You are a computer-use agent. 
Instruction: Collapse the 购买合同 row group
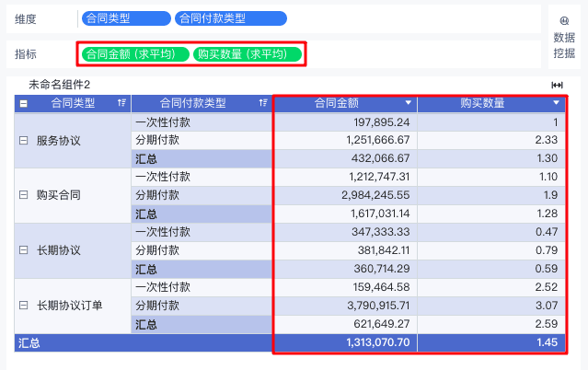[23, 195]
